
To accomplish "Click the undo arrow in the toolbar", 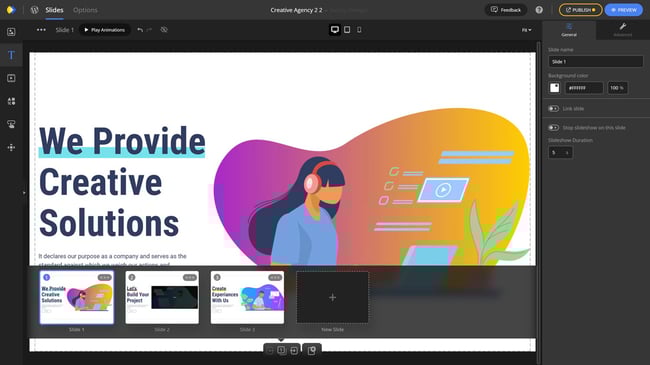I will (140, 30).
